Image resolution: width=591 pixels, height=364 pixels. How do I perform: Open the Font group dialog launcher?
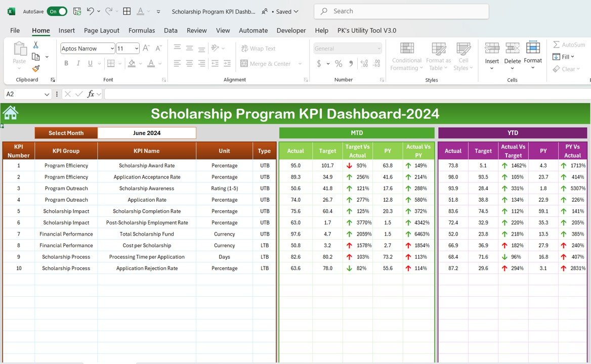tap(164, 80)
